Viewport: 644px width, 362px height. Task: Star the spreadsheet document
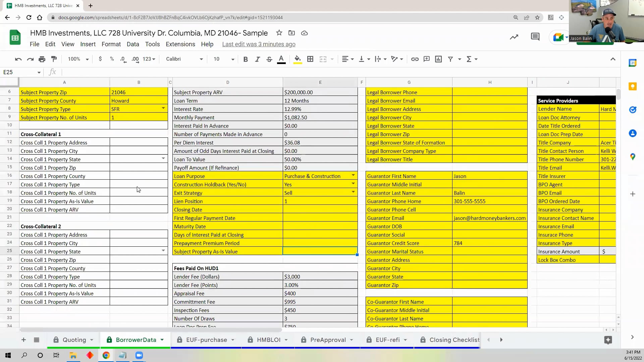click(279, 33)
